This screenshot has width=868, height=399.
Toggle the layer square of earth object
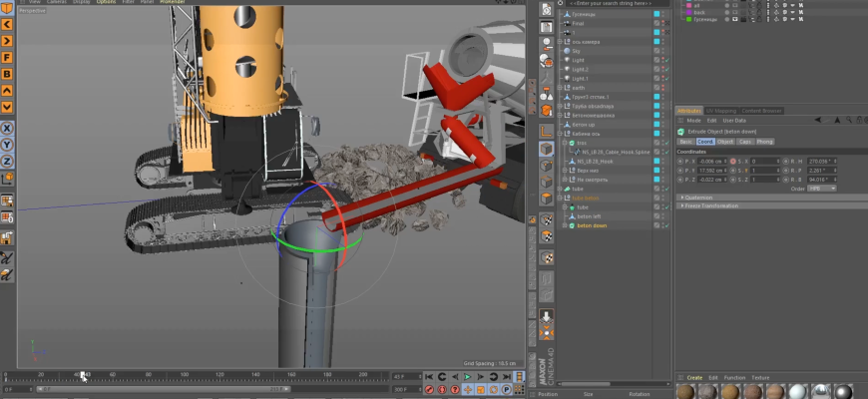coord(656,88)
